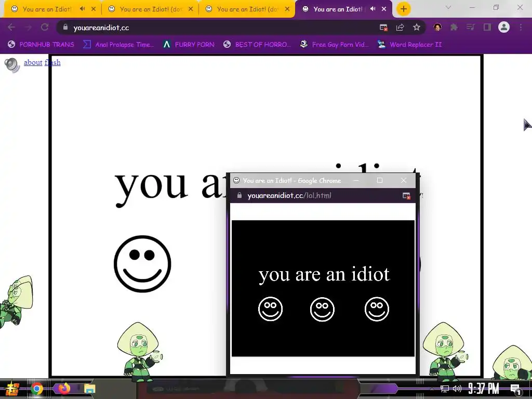Click the forward navigation arrow
The image size is (532, 399).
click(28, 28)
